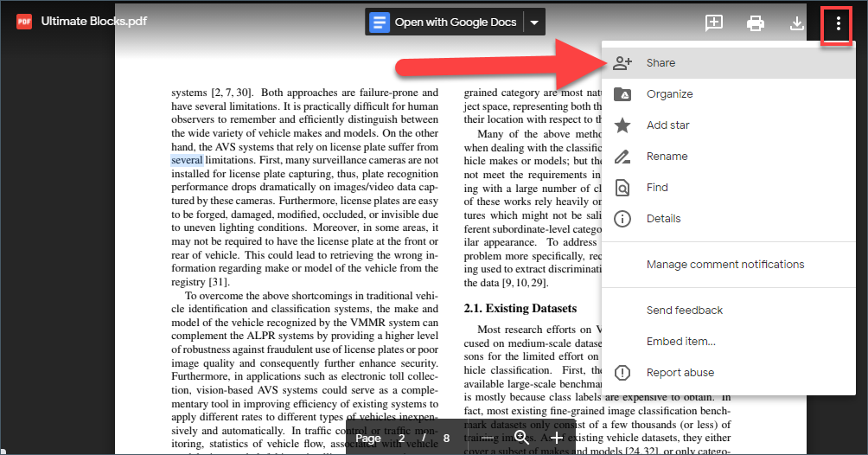Image resolution: width=868 pixels, height=455 pixels.
Task: Print the document using the printer icon
Action: coord(755,23)
